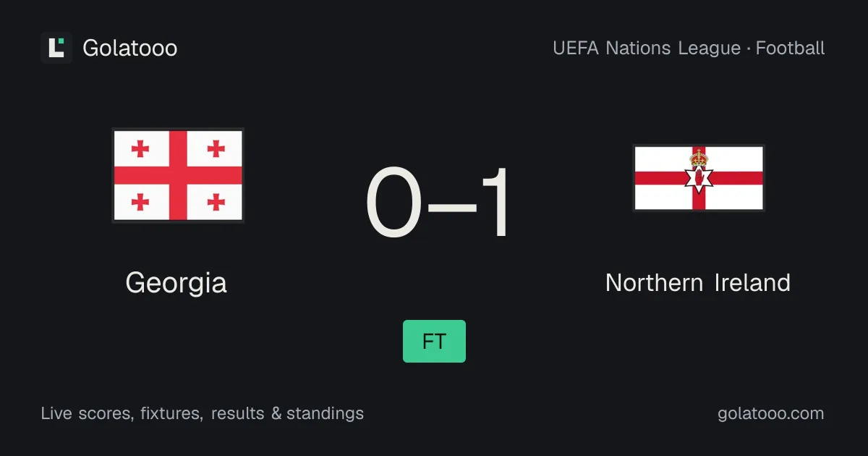
Task: Click top-left small cross on Georgia flag
Action: pyautogui.click(x=140, y=149)
